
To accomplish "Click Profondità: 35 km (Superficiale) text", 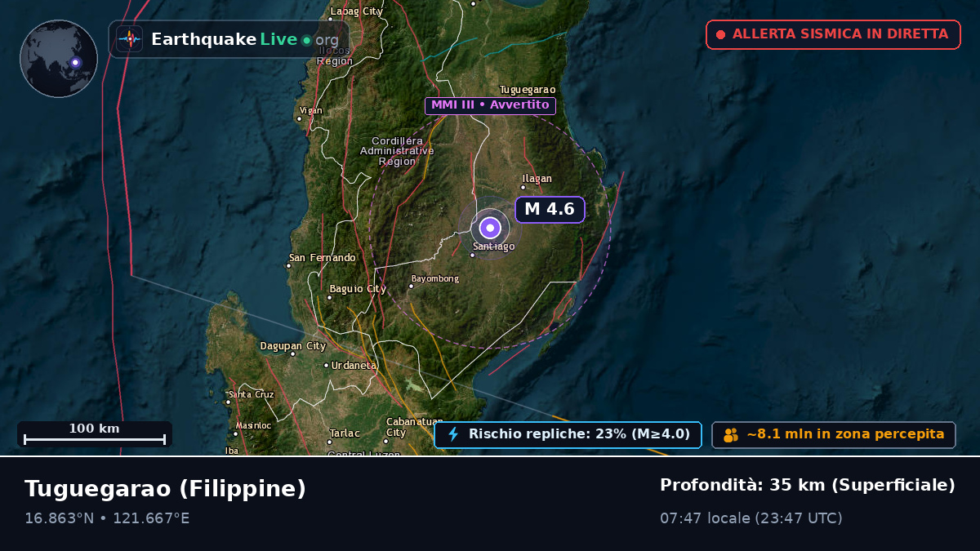I will [808, 485].
